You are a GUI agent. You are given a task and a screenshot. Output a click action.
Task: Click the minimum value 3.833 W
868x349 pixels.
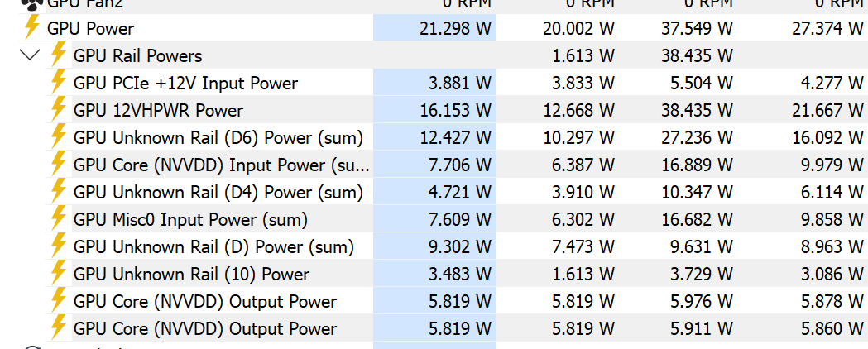(583, 83)
